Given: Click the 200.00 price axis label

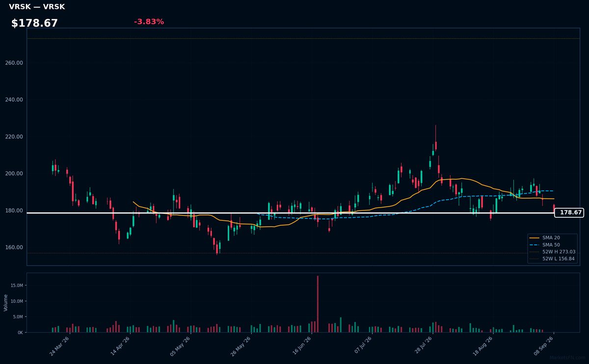Looking at the screenshot, I should click(x=13, y=174).
